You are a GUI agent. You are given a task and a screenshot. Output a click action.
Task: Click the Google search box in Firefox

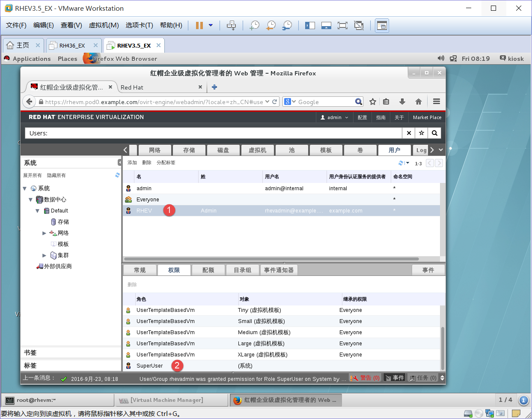point(323,102)
